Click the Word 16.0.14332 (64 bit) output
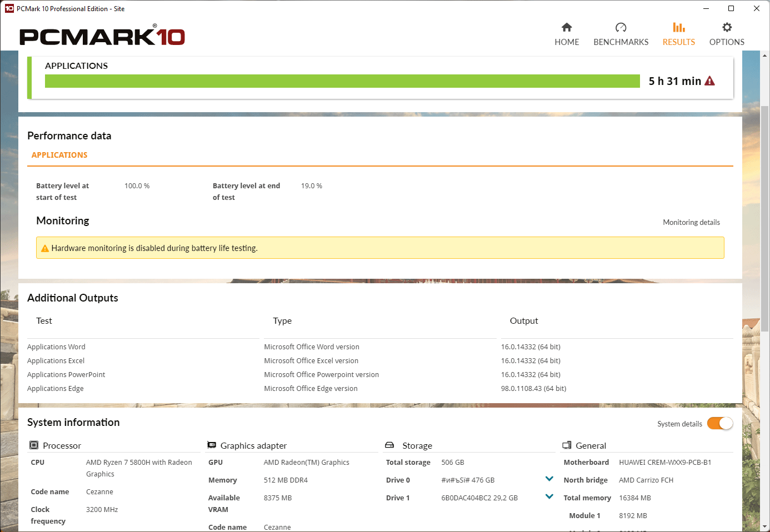Screen dimensions: 770x532 (x=531, y=347)
